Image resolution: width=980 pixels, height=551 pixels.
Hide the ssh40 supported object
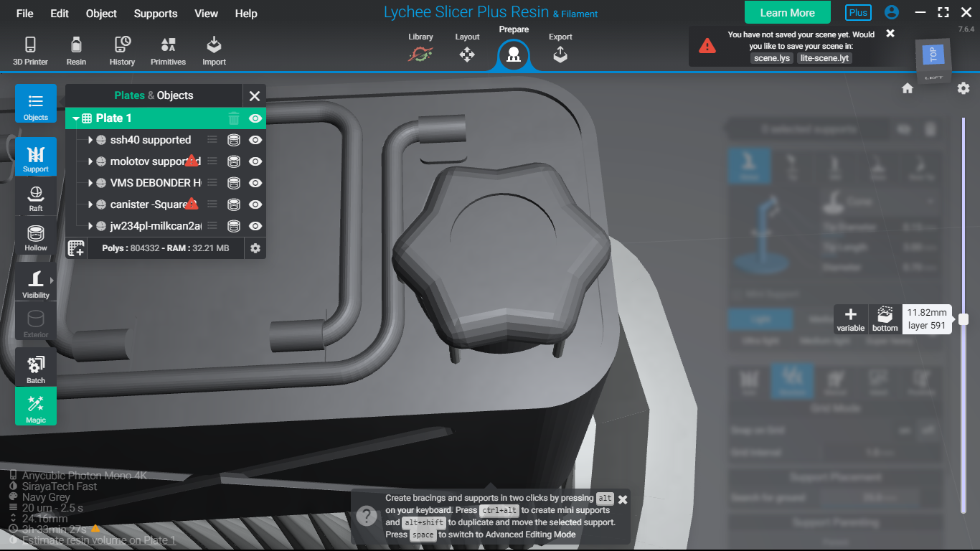pyautogui.click(x=255, y=140)
